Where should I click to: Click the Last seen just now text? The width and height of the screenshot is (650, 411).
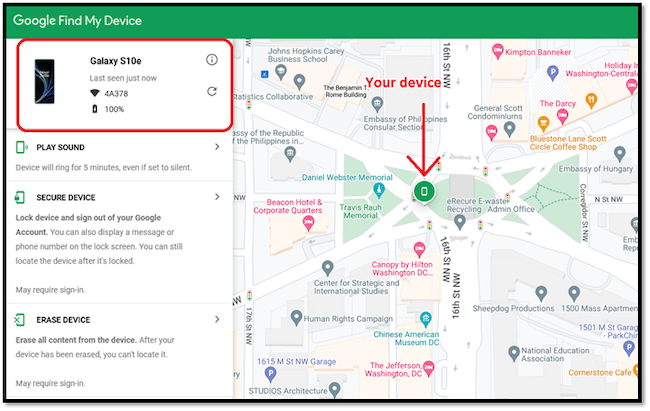(x=123, y=78)
